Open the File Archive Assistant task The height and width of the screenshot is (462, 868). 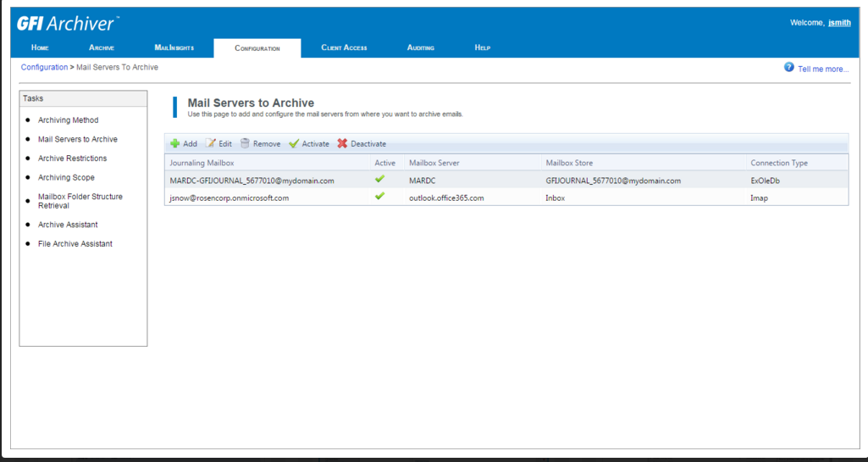pos(75,244)
